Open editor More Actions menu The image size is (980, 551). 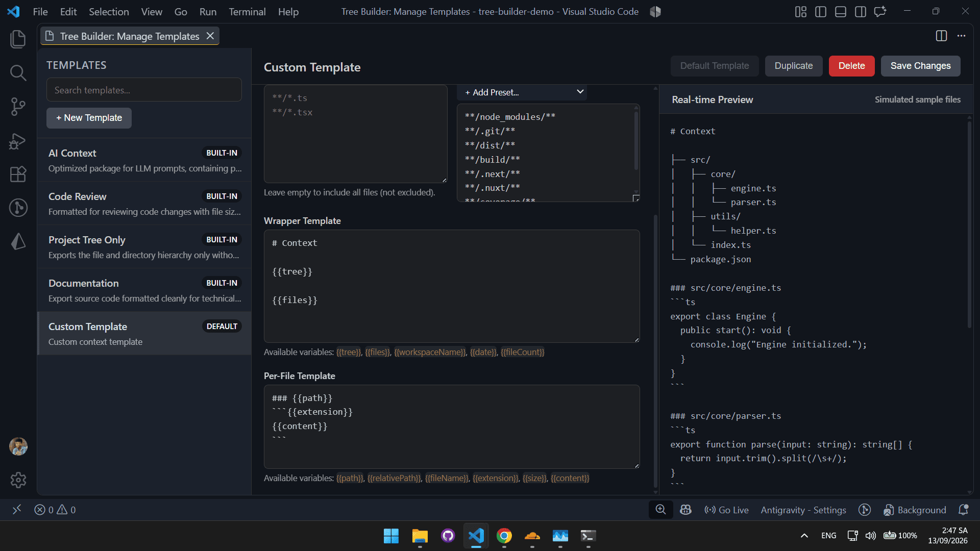tap(961, 36)
